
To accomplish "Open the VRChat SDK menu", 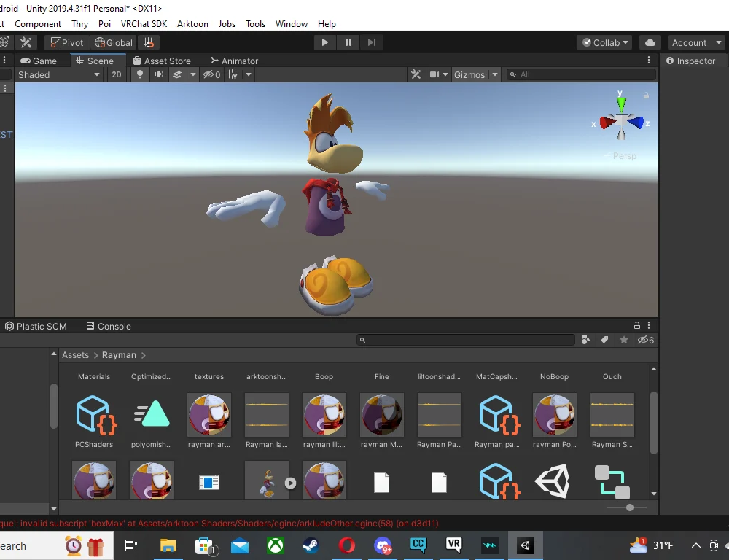I will point(144,23).
